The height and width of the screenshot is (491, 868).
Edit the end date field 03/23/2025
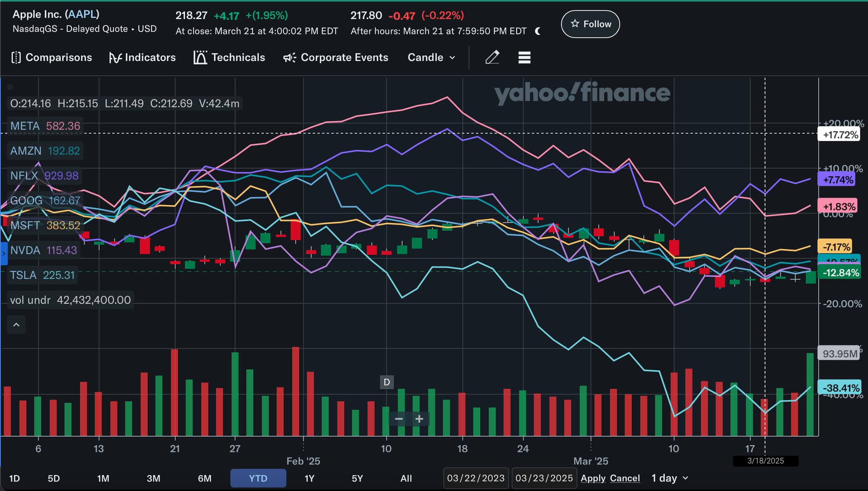pyautogui.click(x=544, y=478)
